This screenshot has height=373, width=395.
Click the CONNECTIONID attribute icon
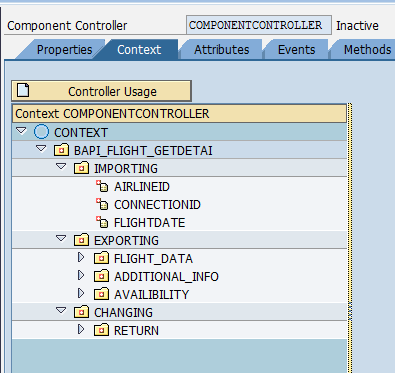pos(102,204)
